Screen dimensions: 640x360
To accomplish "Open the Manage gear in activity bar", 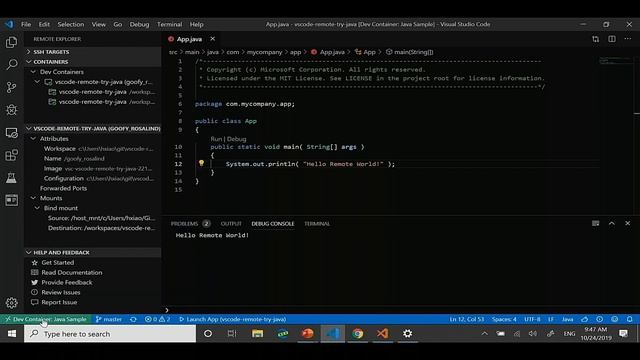I will tap(11, 302).
